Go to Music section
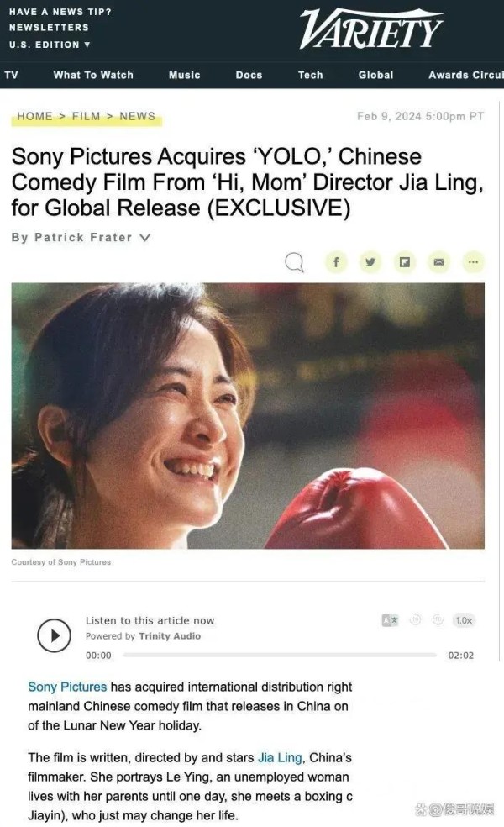The image size is (504, 827). pyautogui.click(x=185, y=75)
